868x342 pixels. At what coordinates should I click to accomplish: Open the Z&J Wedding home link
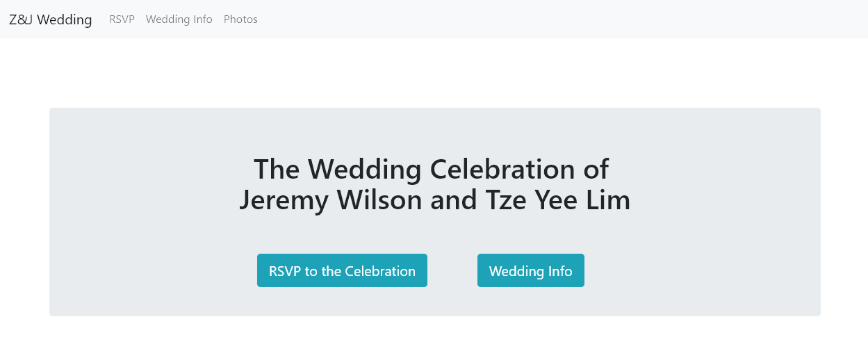(x=50, y=19)
